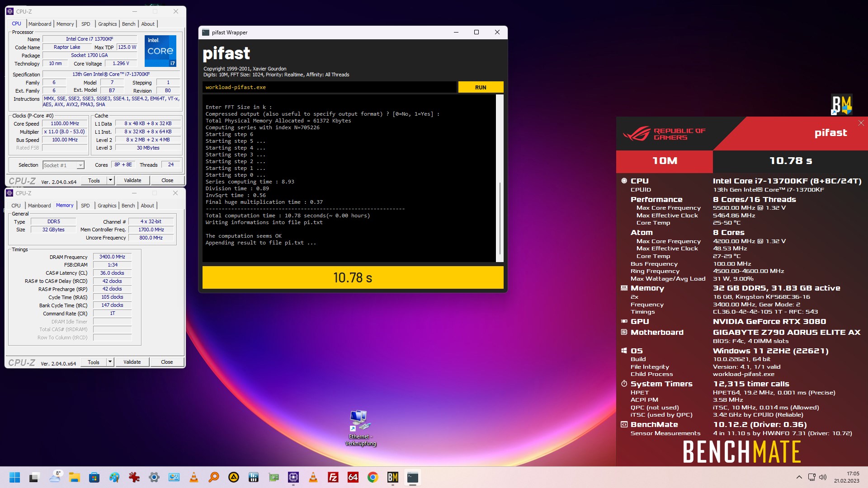Open the Settings gear in taskbar

tap(154, 477)
